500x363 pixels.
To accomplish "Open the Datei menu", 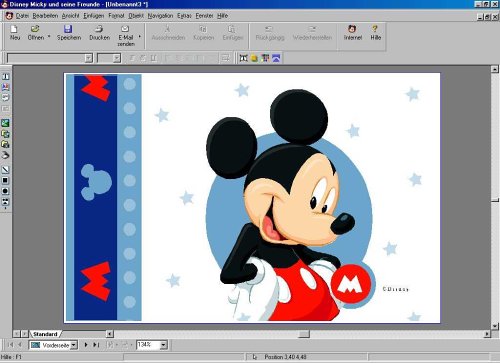I will pyautogui.click(x=22, y=16).
